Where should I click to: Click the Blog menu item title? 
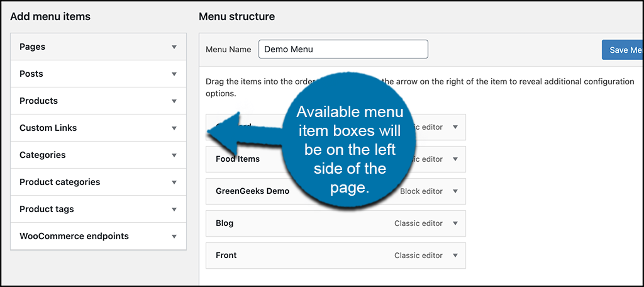(x=225, y=223)
